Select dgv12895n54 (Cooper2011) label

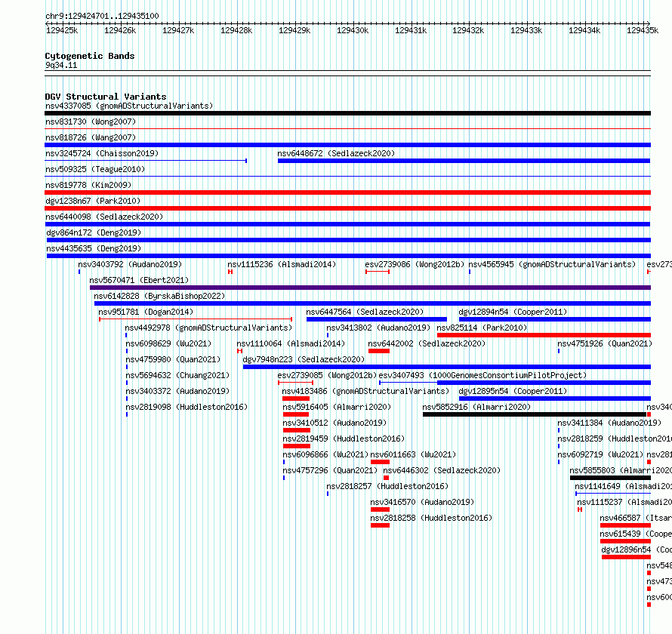(513, 391)
